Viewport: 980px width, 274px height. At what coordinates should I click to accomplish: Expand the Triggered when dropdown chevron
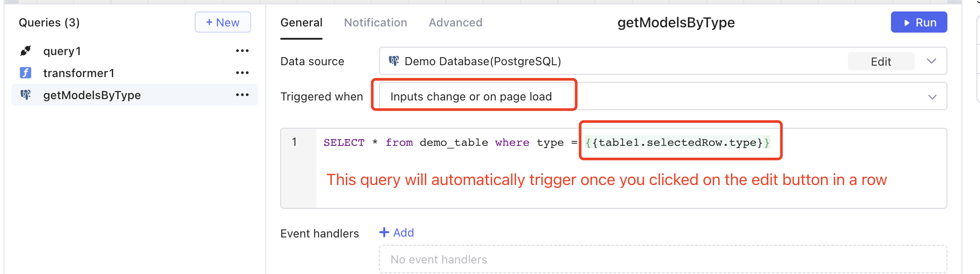point(932,96)
